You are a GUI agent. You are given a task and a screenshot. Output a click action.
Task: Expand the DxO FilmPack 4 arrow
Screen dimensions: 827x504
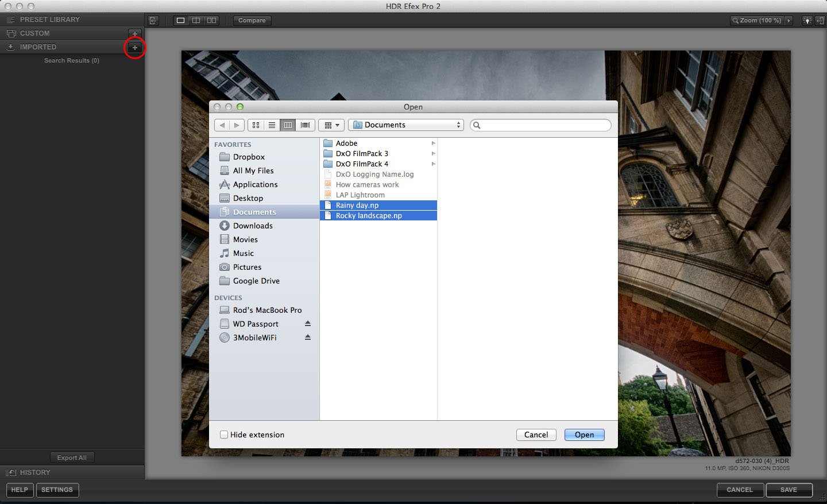tap(433, 164)
